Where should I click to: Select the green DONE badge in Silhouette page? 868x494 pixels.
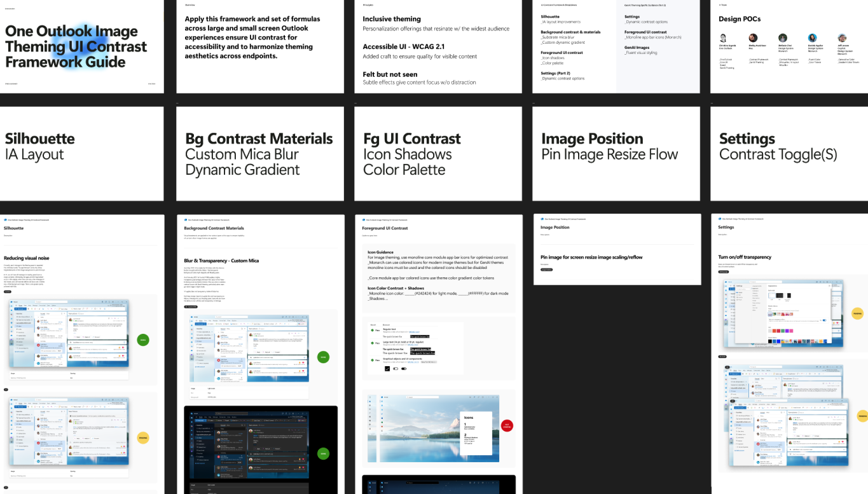coord(143,340)
